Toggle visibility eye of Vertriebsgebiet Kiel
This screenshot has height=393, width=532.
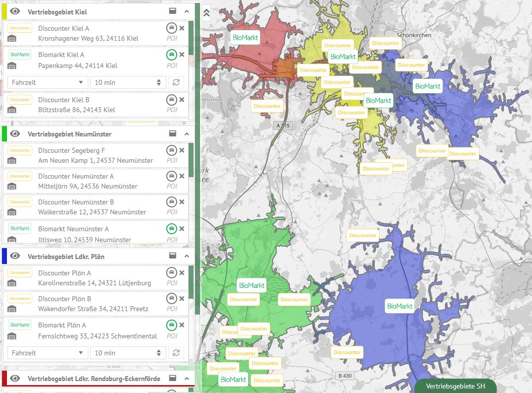[x=15, y=11]
